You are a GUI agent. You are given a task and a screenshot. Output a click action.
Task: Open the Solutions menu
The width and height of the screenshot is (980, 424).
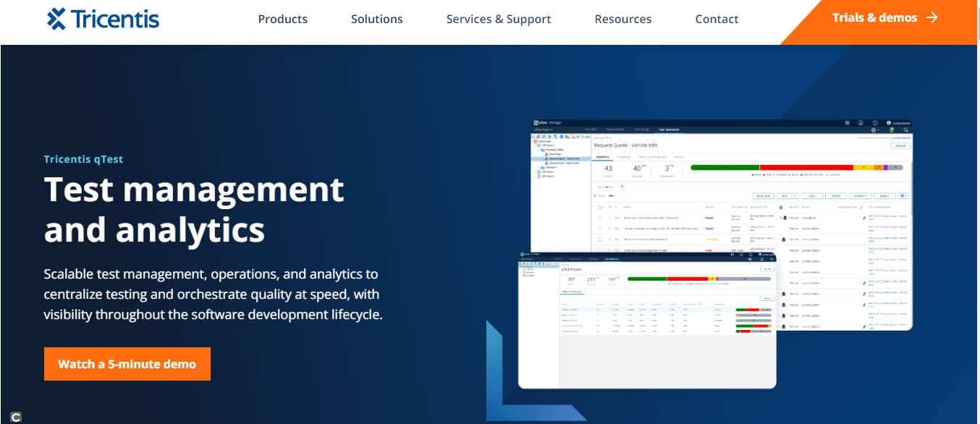[x=377, y=20]
